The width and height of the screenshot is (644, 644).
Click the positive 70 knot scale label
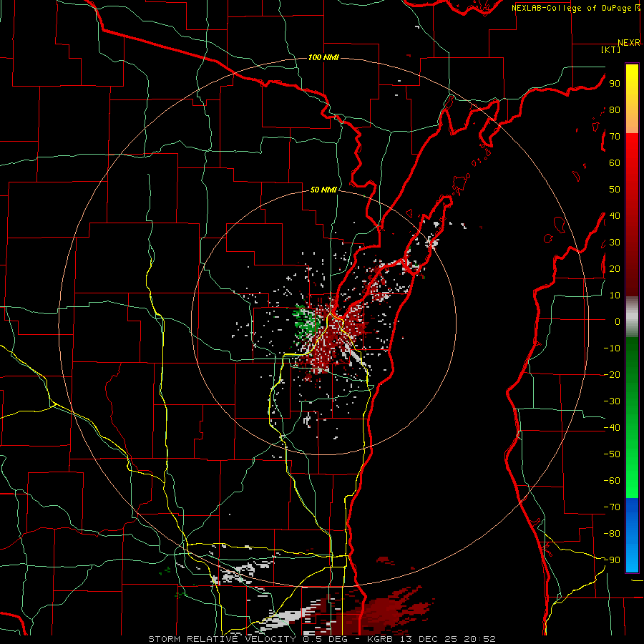click(615, 137)
